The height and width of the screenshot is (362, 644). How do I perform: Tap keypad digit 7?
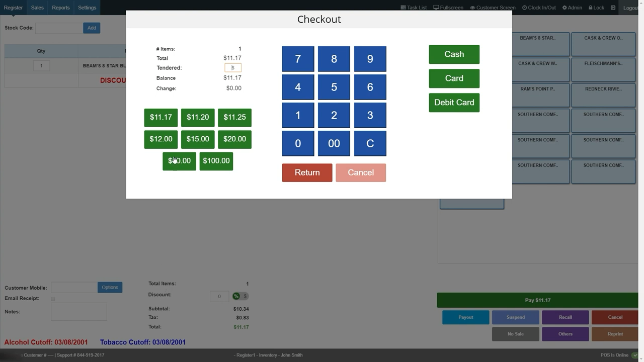pyautogui.click(x=298, y=59)
